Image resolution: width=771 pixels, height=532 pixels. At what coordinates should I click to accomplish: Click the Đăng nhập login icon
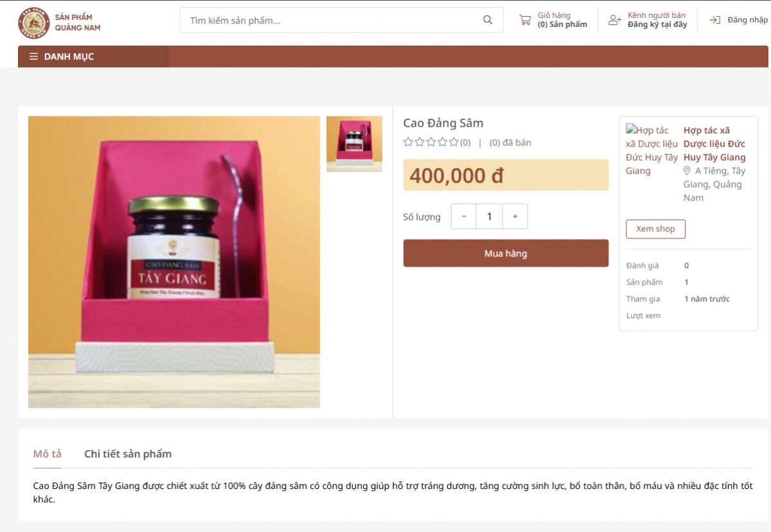(x=714, y=20)
